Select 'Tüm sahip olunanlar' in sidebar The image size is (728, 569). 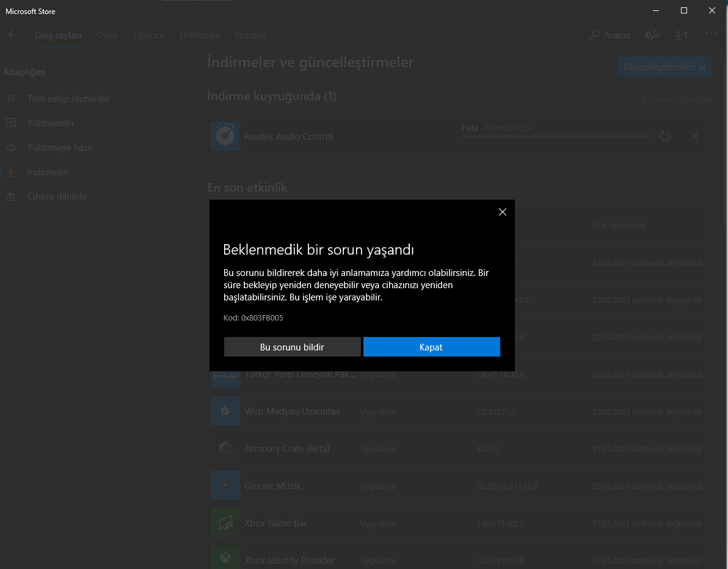pos(68,99)
